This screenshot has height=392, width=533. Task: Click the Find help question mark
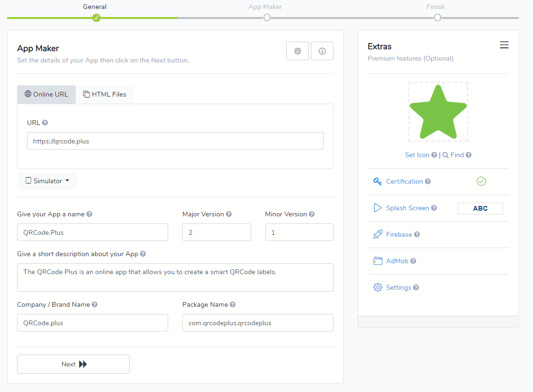coord(469,155)
